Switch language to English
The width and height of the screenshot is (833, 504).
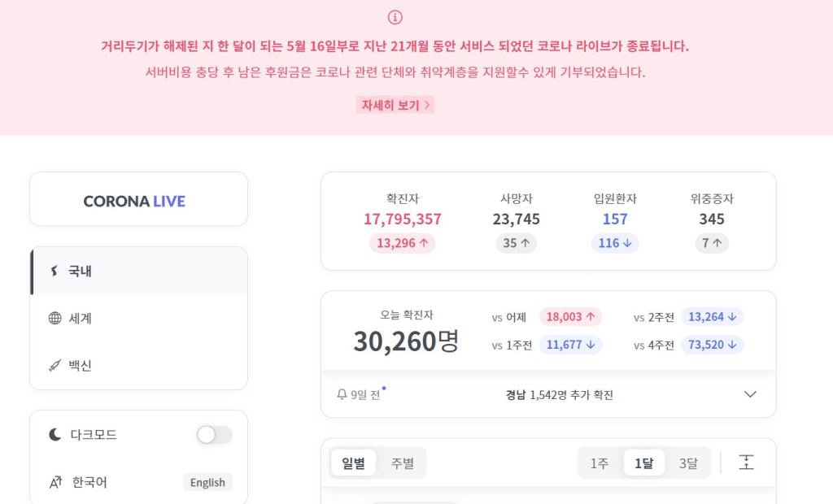pos(207,482)
